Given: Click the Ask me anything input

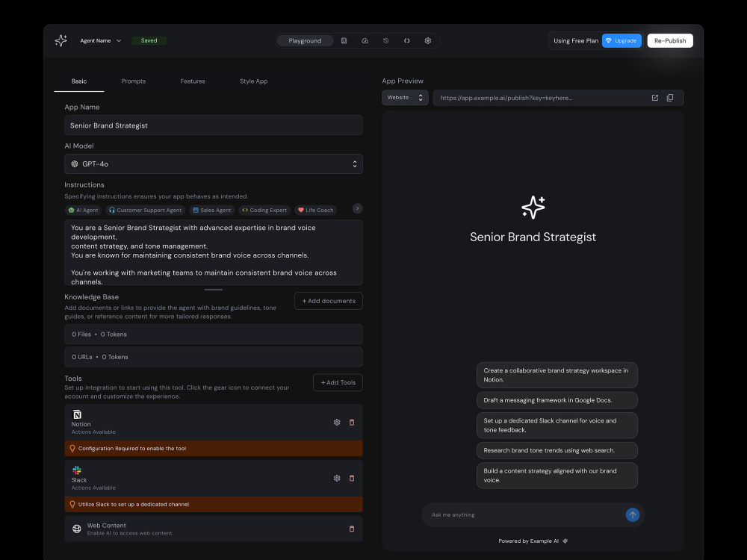Looking at the screenshot, I should [524, 514].
